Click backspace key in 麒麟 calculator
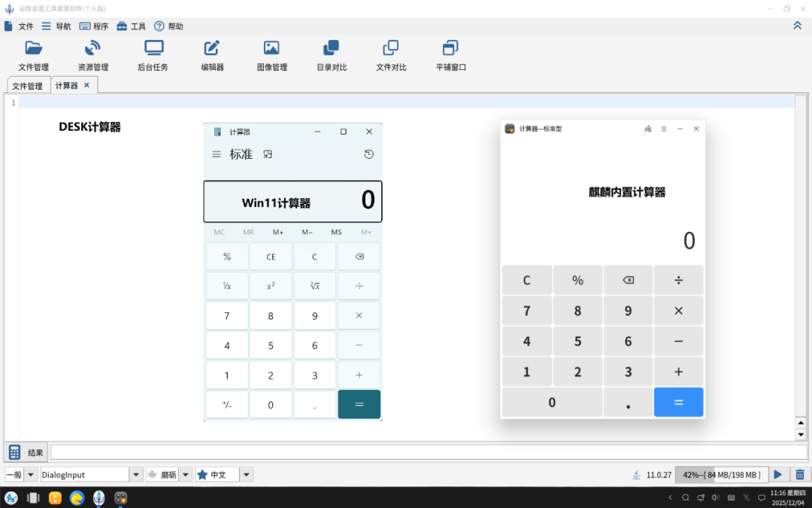812x508 pixels. tap(628, 280)
